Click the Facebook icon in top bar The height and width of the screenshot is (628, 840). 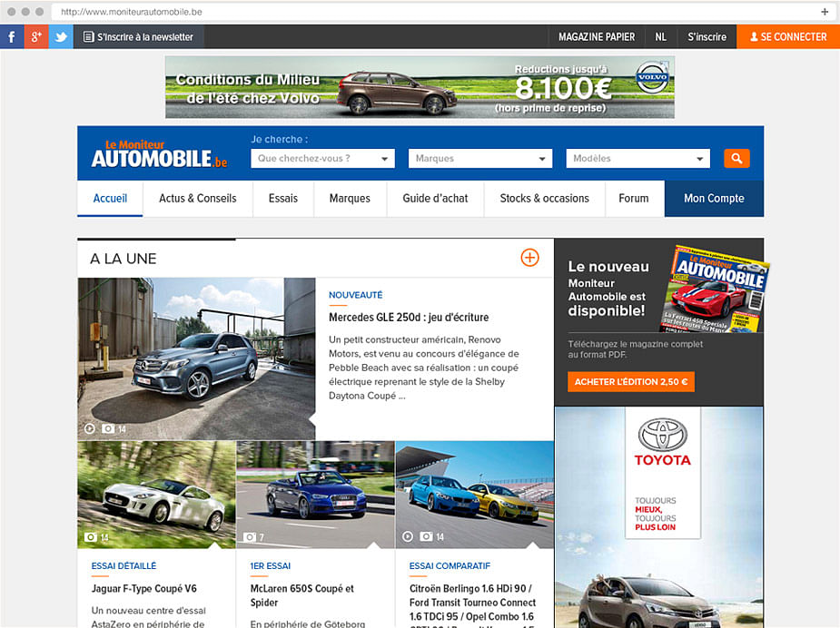[x=12, y=37]
